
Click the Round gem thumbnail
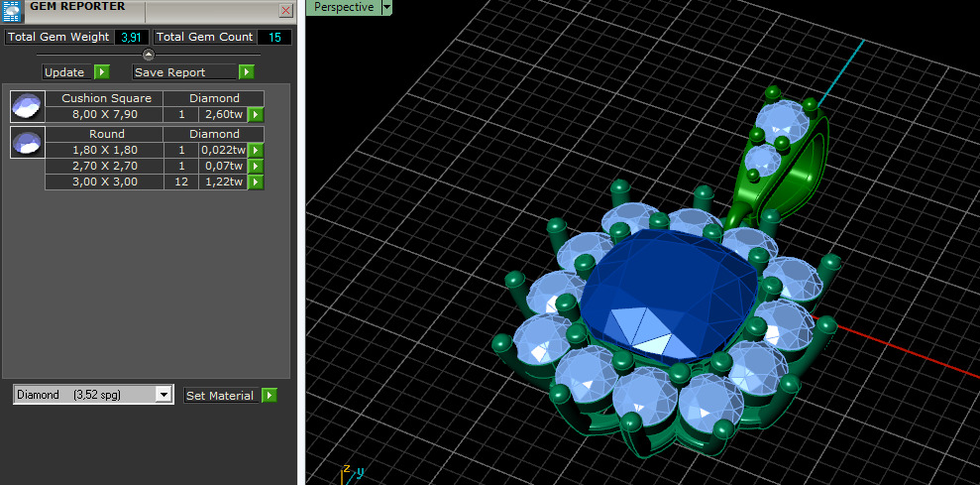point(28,142)
